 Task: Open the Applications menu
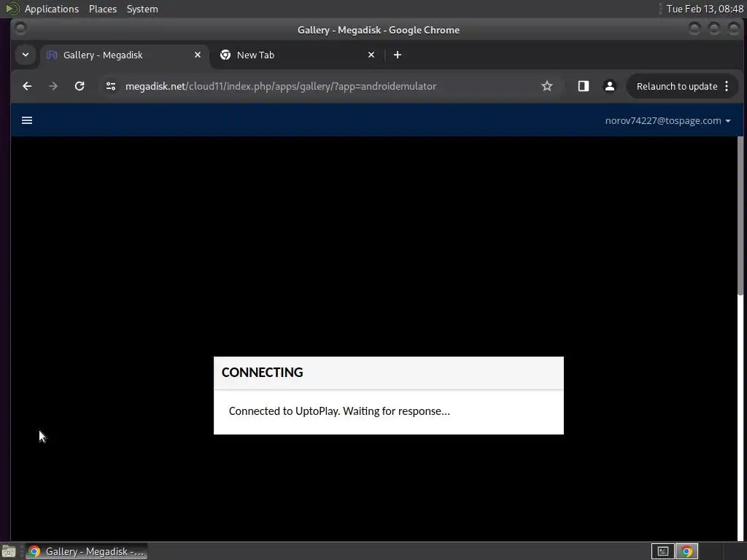(52, 9)
